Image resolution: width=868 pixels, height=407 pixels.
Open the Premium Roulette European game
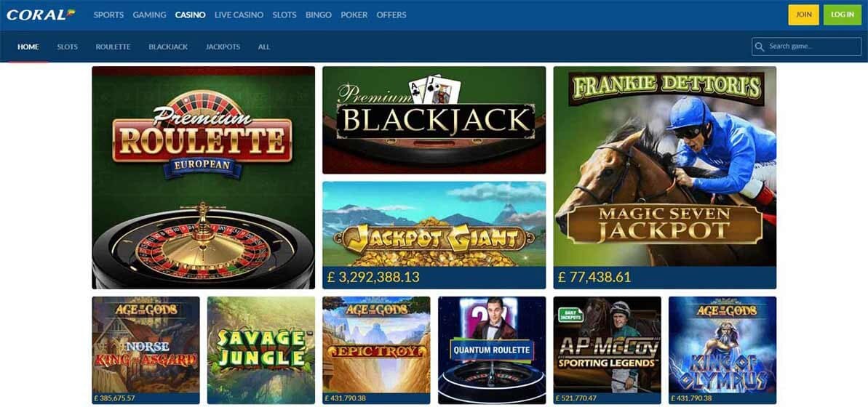point(203,177)
